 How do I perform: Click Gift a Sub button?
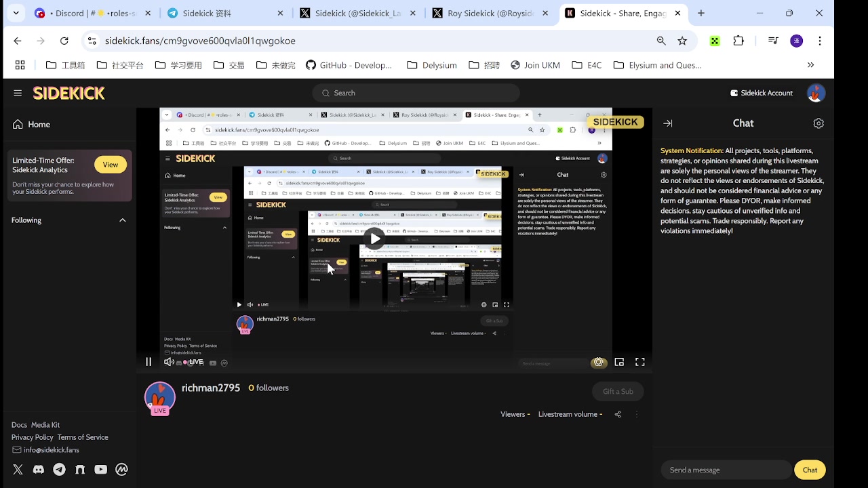coord(618,391)
